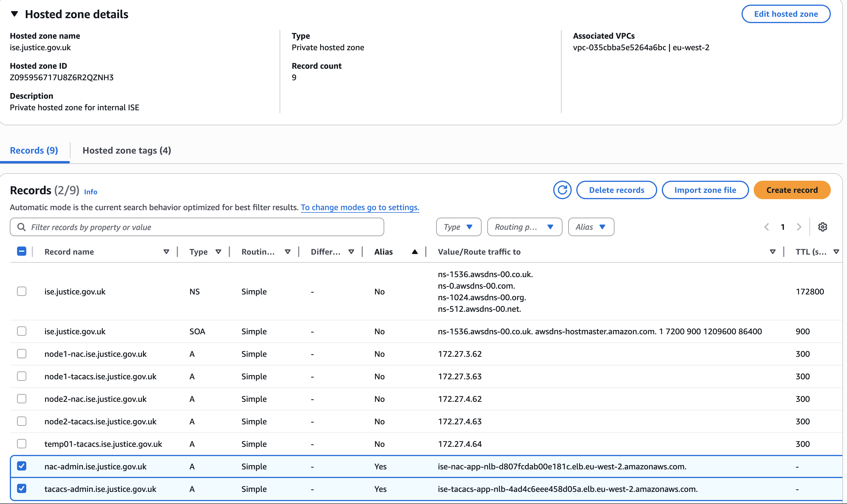Sort by TTL column arrow

click(836, 252)
